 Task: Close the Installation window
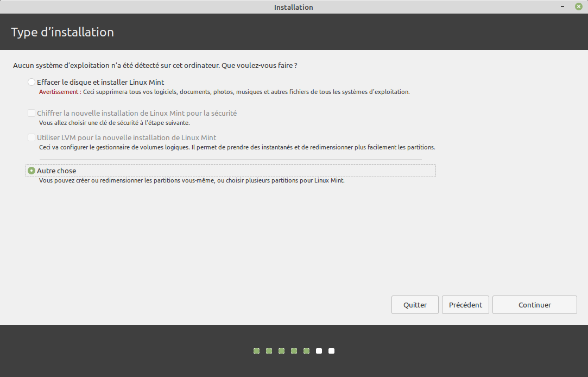(578, 7)
